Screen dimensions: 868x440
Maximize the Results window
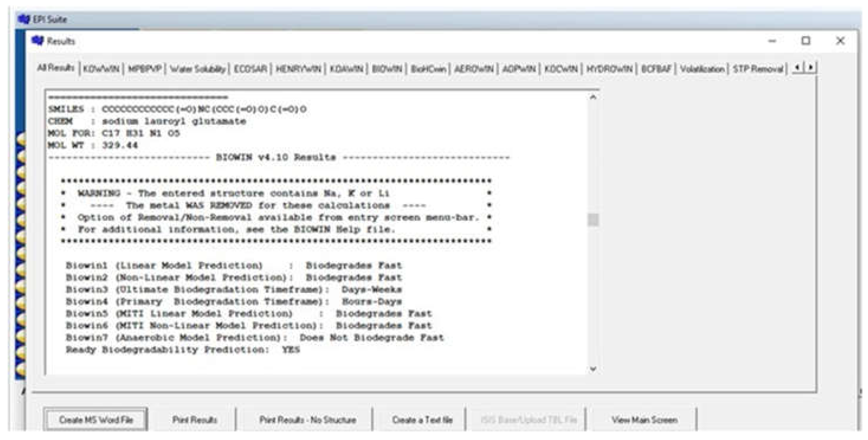[806, 41]
